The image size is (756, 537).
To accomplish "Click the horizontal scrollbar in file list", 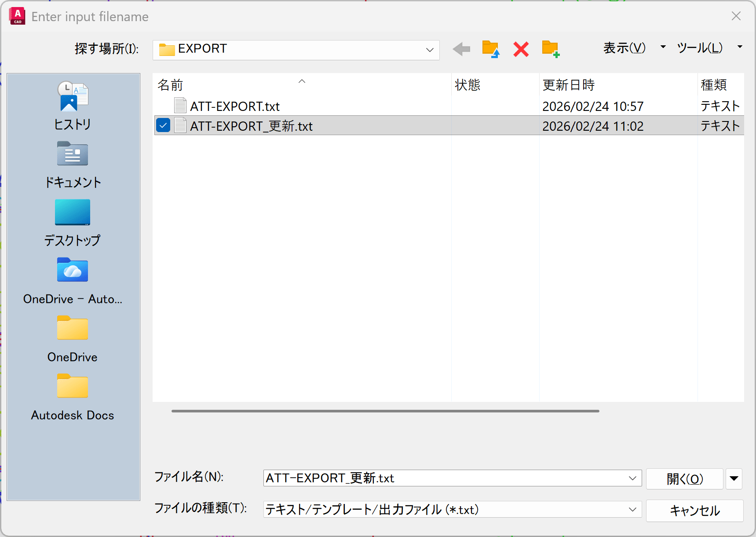I will [x=385, y=411].
